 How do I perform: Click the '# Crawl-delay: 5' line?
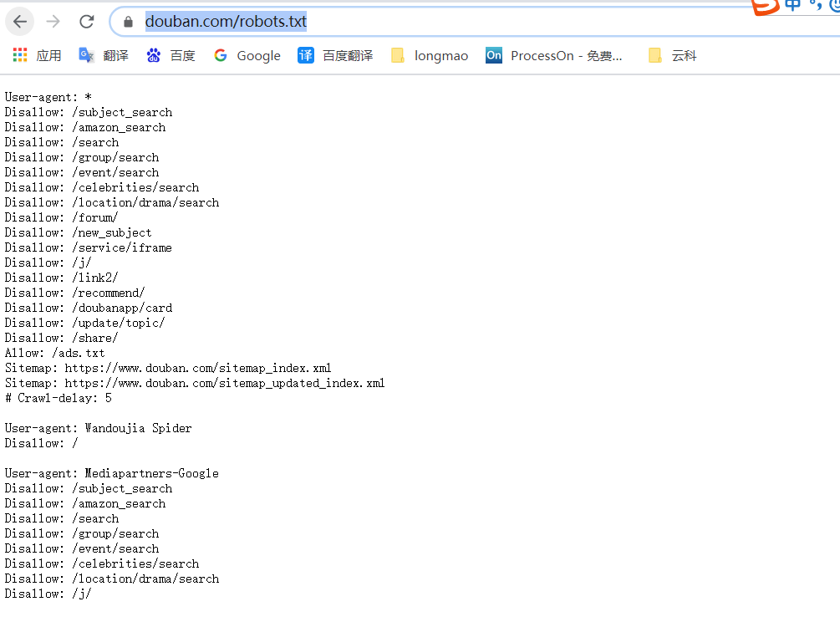coord(59,398)
